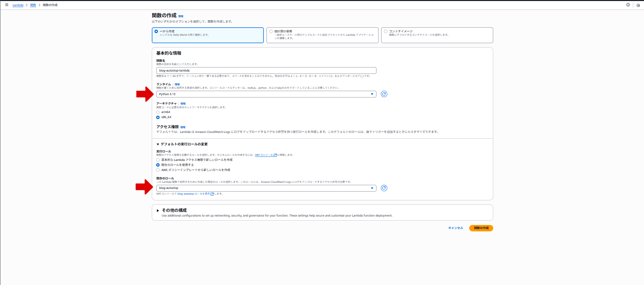Open the blog-autostop existing role dropdown
This screenshot has height=285, width=644.
point(266,188)
